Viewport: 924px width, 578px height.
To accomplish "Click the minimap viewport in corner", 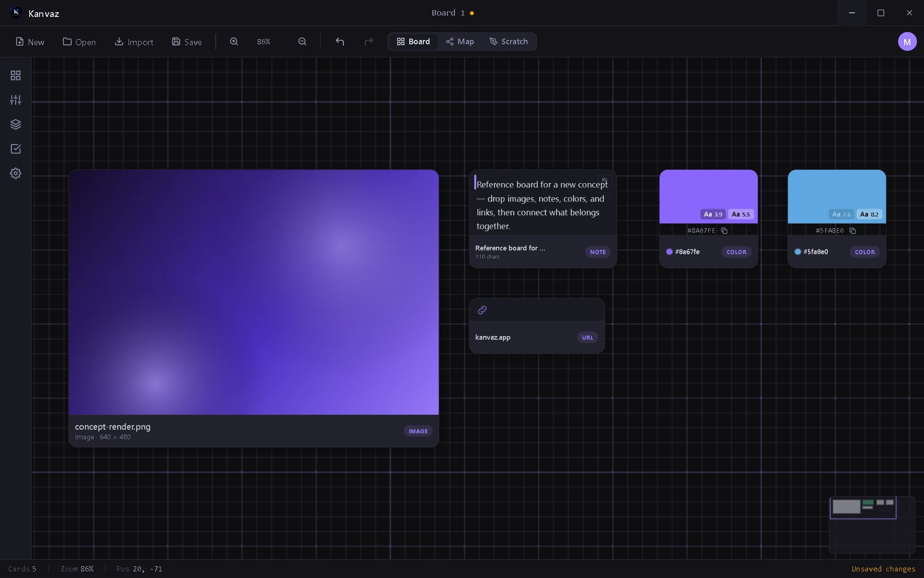I will [x=863, y=508].
